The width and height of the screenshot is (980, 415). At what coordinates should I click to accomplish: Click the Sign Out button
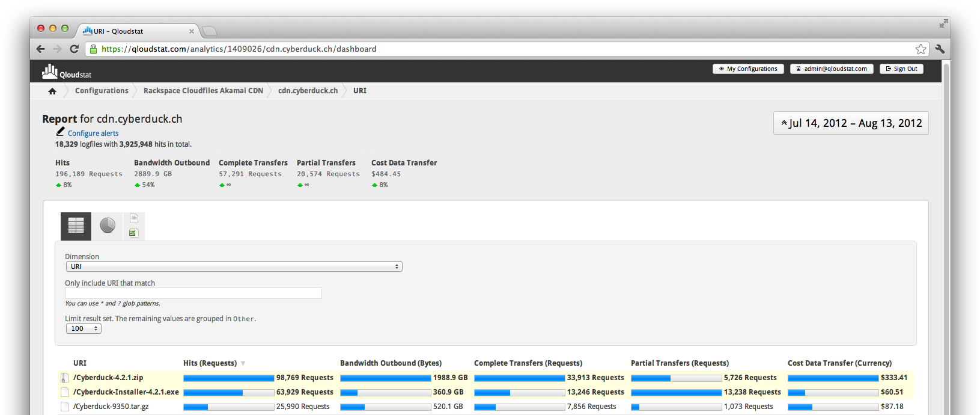click(x=901, y=69)
